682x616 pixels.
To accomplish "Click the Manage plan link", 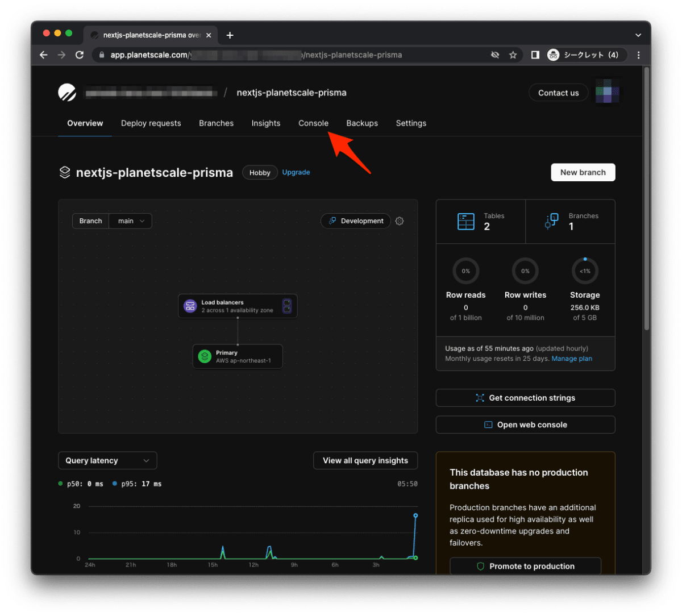I will 572,359.
